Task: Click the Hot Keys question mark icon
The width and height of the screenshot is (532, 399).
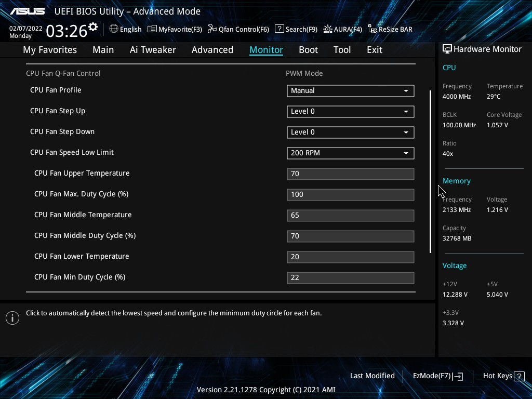Action: click(519, 376)
